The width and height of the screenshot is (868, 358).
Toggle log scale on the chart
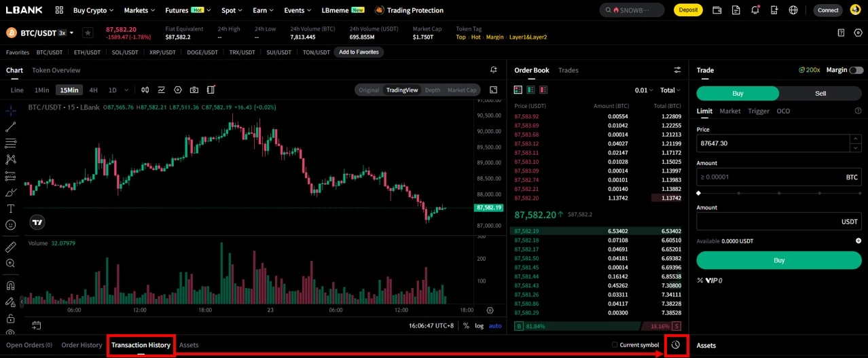click(480, 325)
